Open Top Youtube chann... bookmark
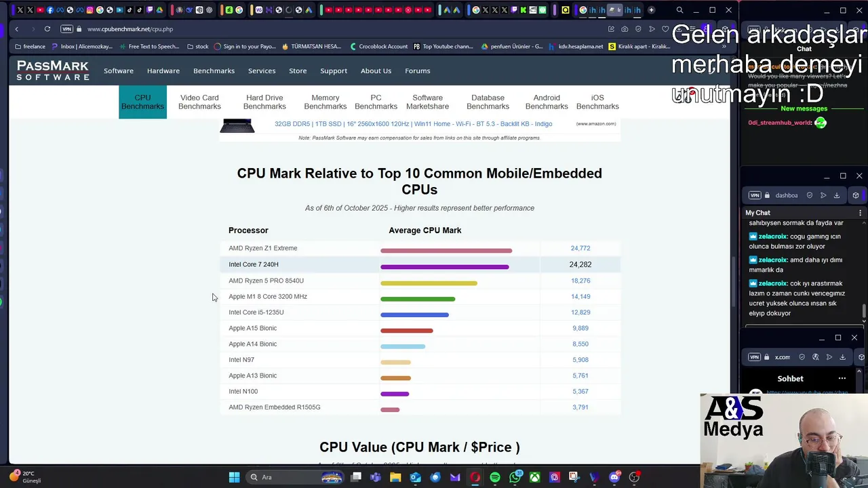The image size is (868, 488). [443, 47]
